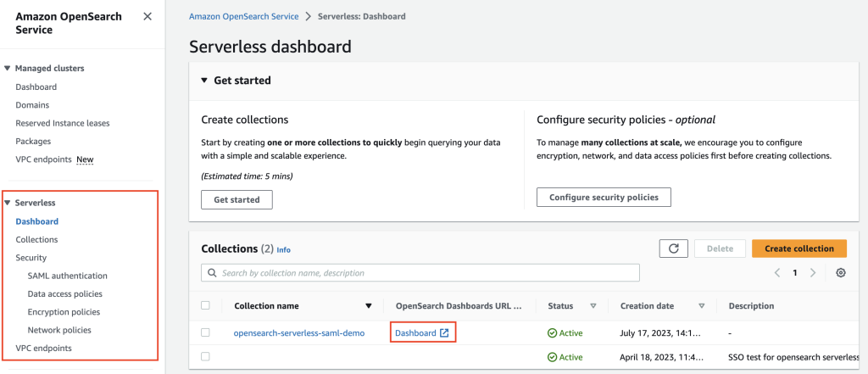Image resolution: width=868 pixels, height=374 pixels.
Task: Collapse the Managed clusters sidebar group
Action: 8,69
